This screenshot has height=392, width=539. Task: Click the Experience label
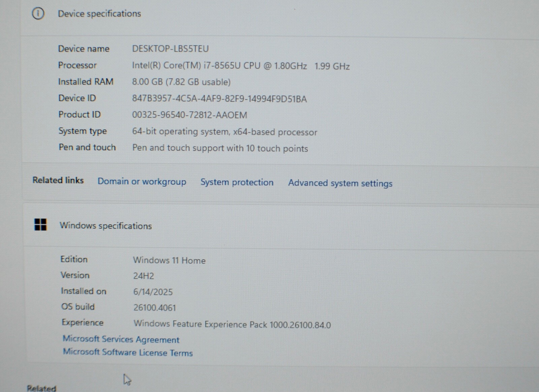click(83, 323)
